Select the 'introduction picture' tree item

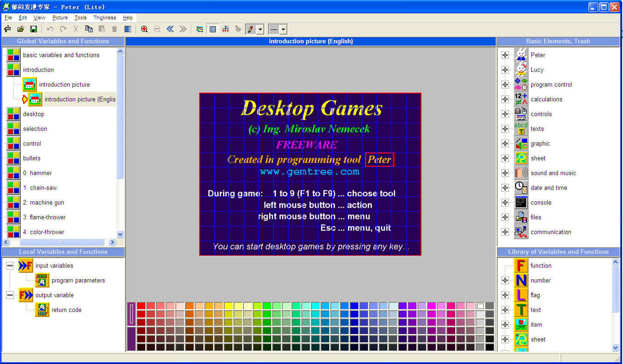tap(65, 84)
